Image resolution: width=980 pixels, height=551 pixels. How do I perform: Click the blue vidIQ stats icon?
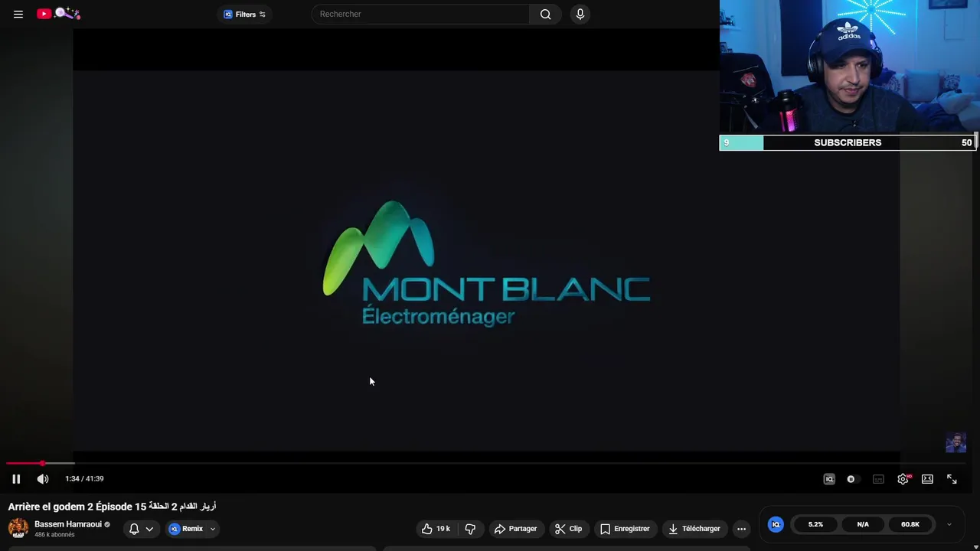(x=776, y=524)
